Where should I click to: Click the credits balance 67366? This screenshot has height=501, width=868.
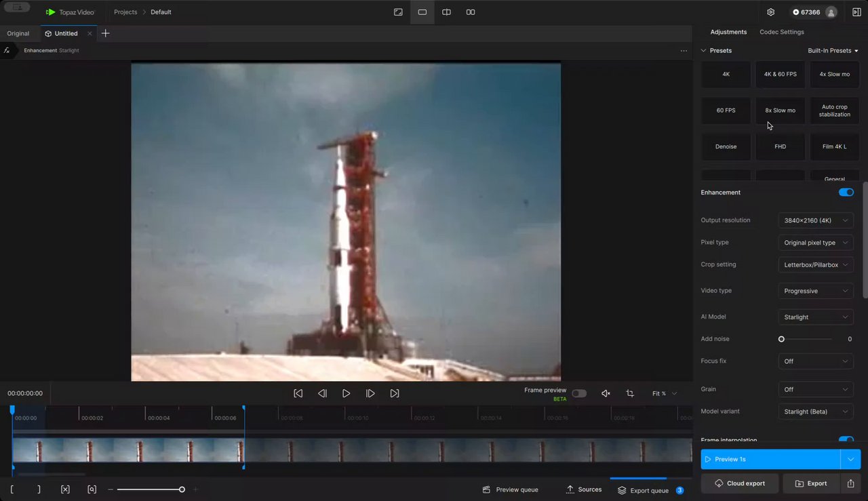(806, 12)
